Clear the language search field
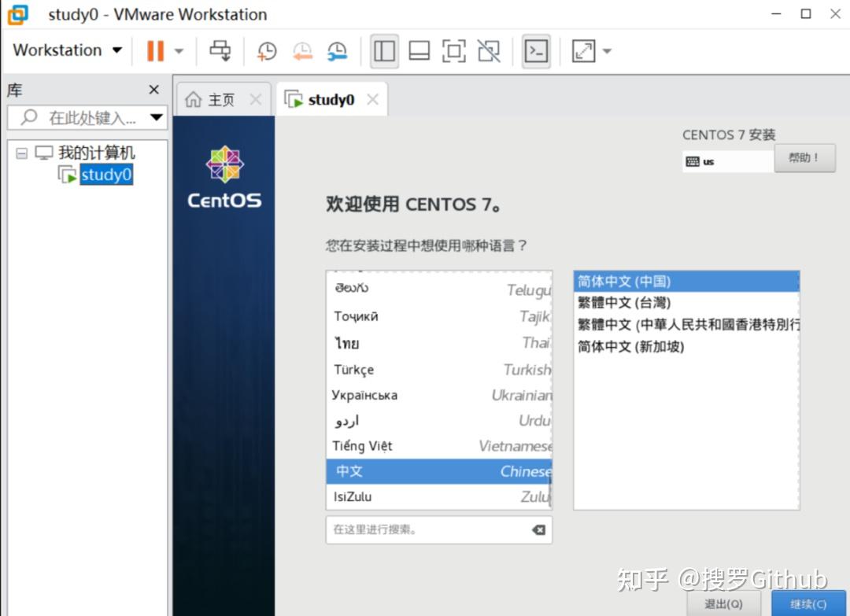The height and width of the screenshot is (616, 850). (x=539, y=529)
